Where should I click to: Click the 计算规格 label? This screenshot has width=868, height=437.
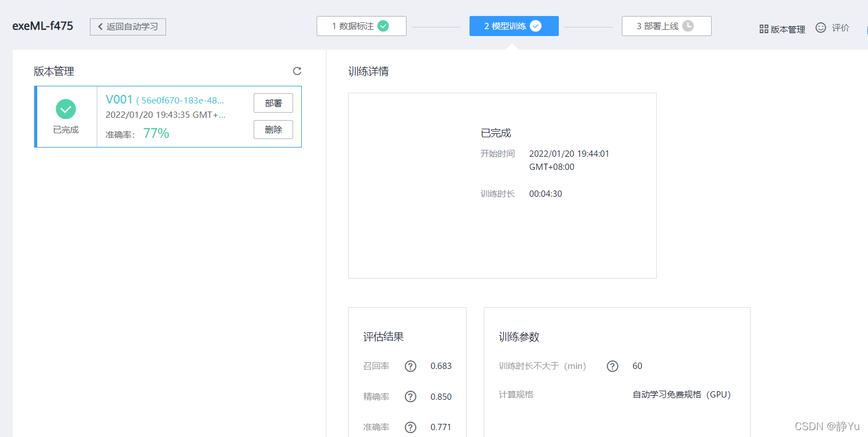516,395
